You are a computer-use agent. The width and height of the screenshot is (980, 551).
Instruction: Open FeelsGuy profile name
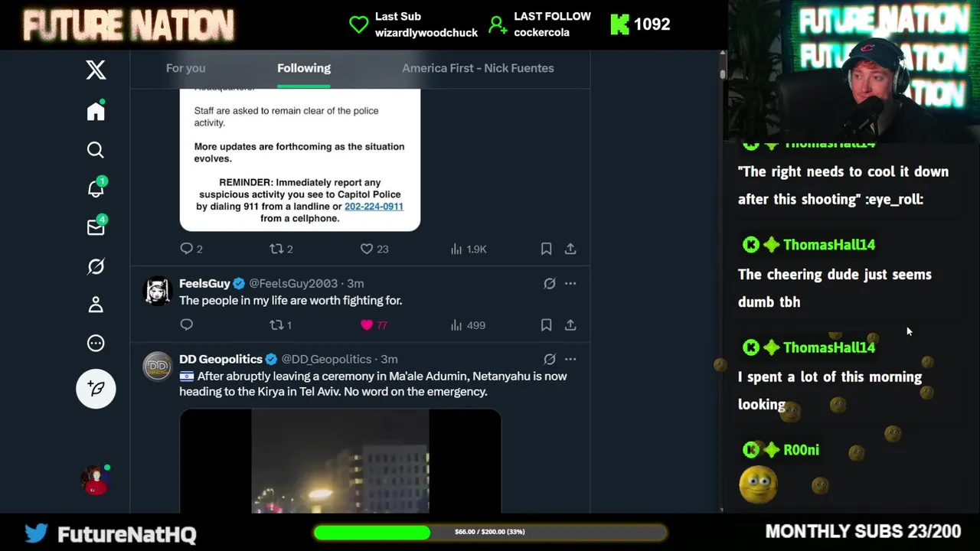pyautogui.click(x=204, y=283)
